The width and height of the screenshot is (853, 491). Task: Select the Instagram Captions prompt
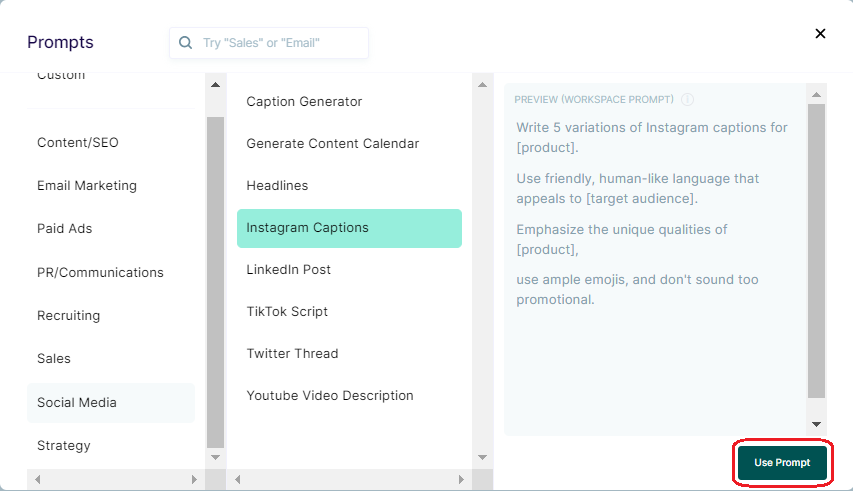[349, 228]
